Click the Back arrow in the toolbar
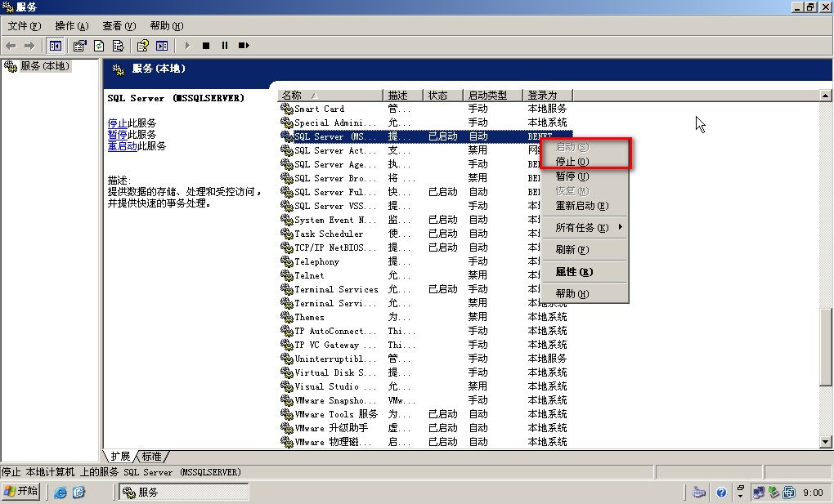This screenshot has height=504, width=834. pos(11,46)
